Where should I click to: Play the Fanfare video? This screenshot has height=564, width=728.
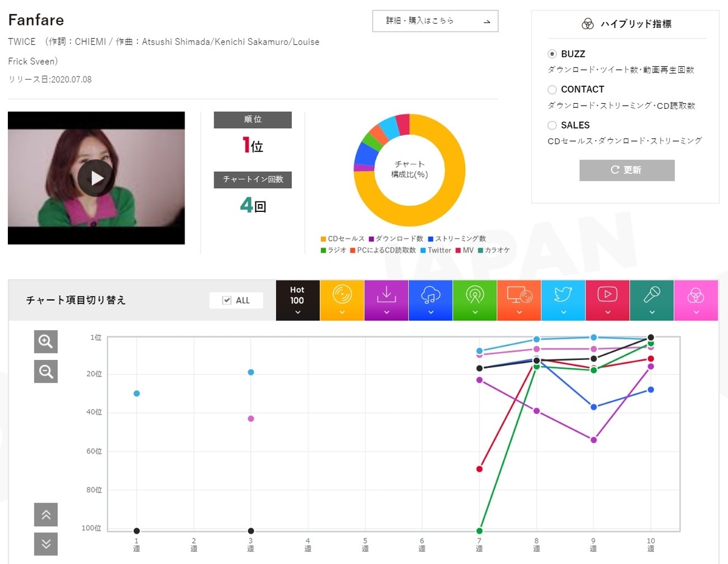coord(96,178)
